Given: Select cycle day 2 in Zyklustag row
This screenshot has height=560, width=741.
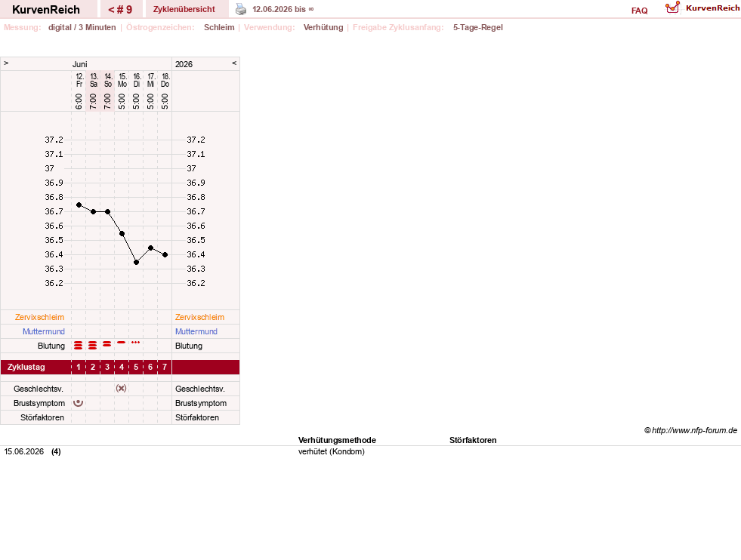Looking at the screenshot, I should [x=93, y=367].
